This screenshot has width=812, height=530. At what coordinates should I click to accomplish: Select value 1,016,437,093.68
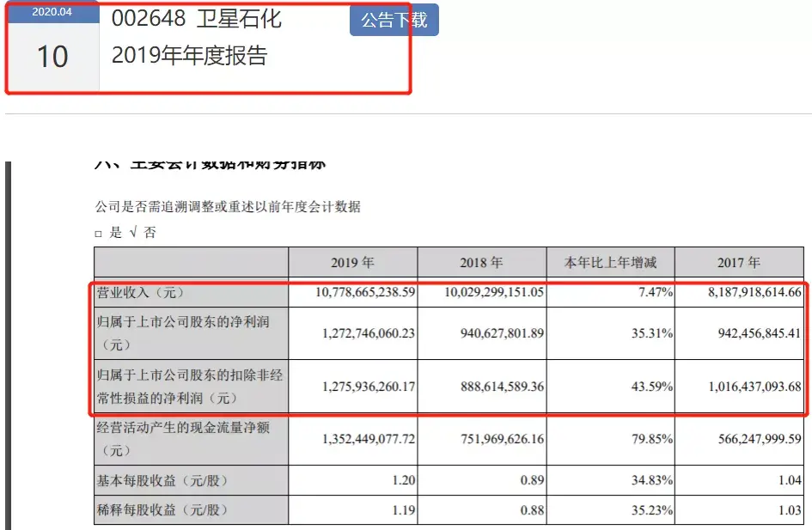point(754,386)
